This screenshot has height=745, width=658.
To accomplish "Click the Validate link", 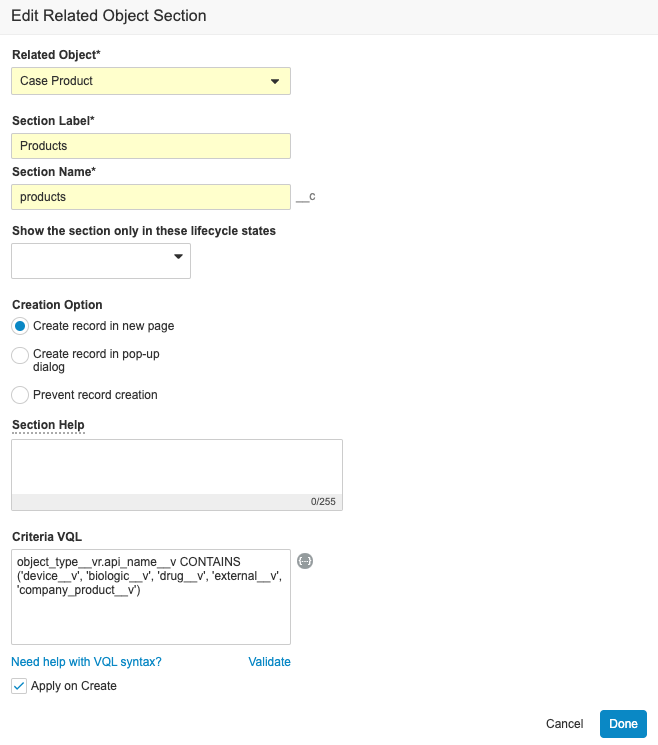I will pos(269,662).
